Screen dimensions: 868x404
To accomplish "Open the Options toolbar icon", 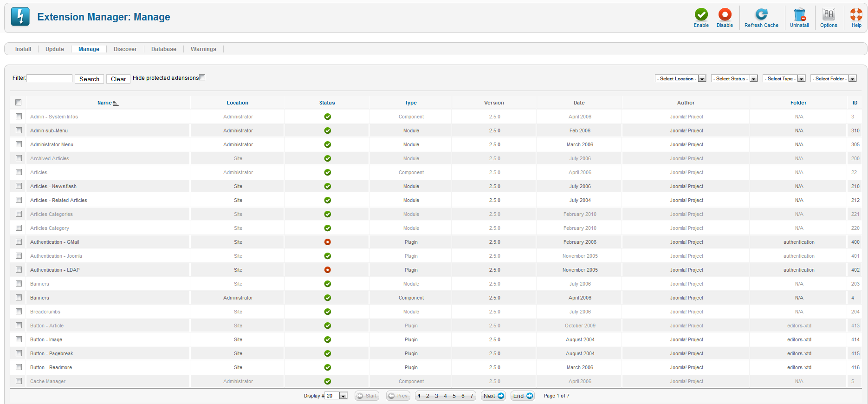I will pos(829,15).
